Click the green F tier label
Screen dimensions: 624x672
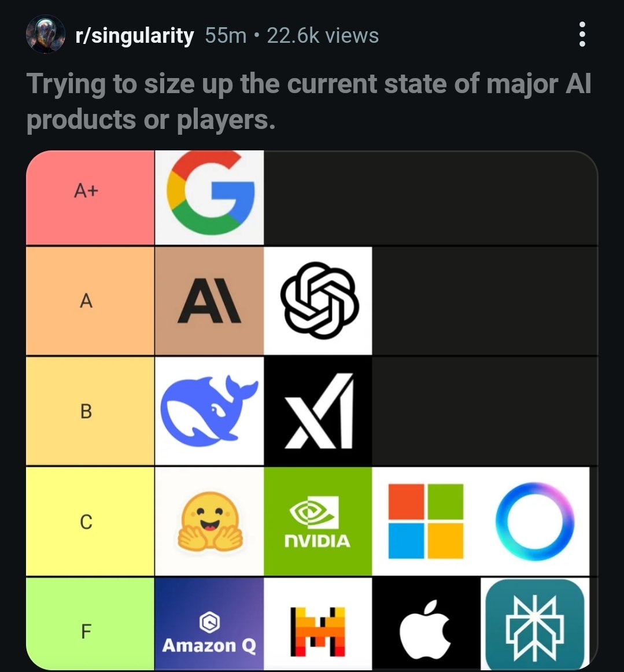tap(90, 623)
